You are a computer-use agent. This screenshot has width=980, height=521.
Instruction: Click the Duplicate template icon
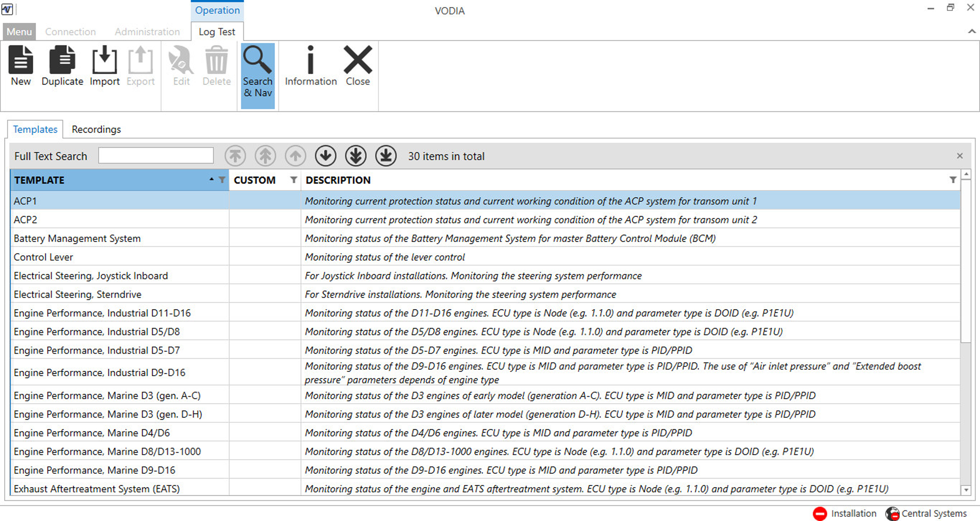62,66
